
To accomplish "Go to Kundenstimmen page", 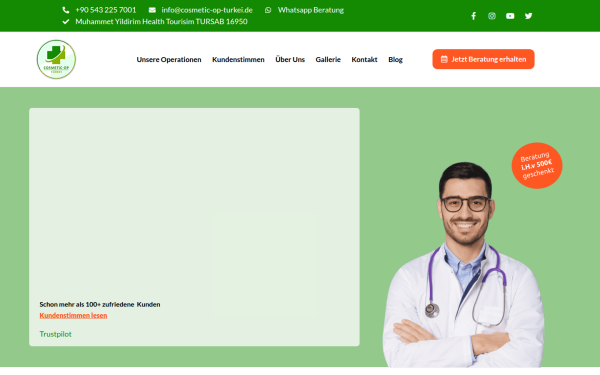I will (x=238, y=59).
